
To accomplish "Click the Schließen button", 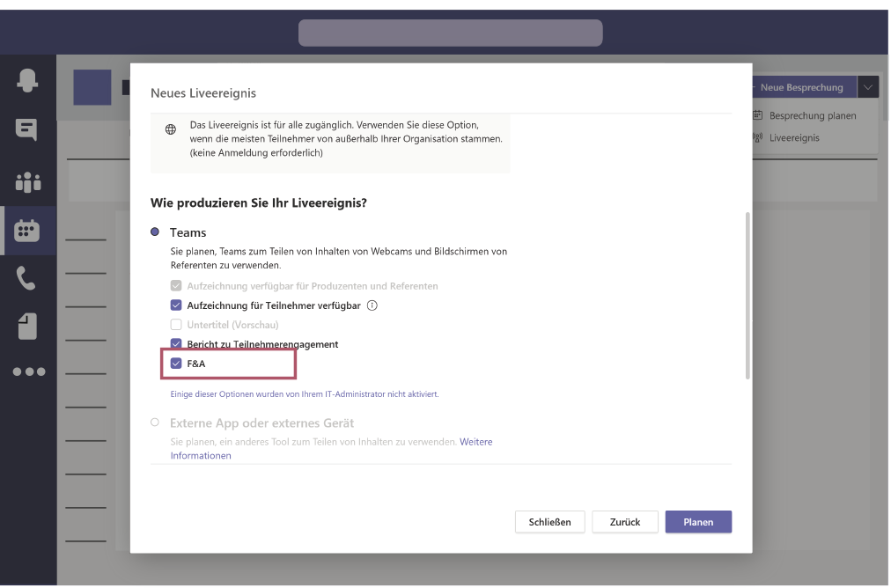I will coord(550,522).
